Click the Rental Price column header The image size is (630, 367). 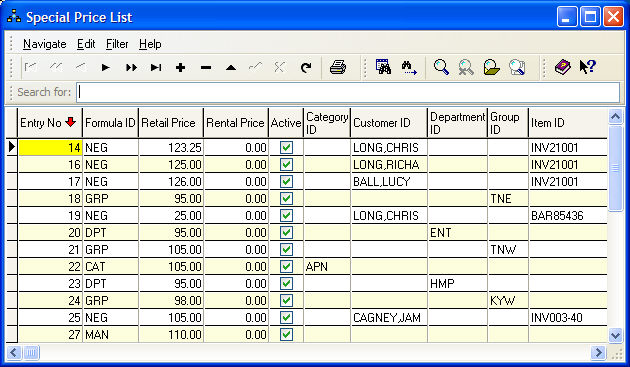pyautogui.click(x=236, y=123)
